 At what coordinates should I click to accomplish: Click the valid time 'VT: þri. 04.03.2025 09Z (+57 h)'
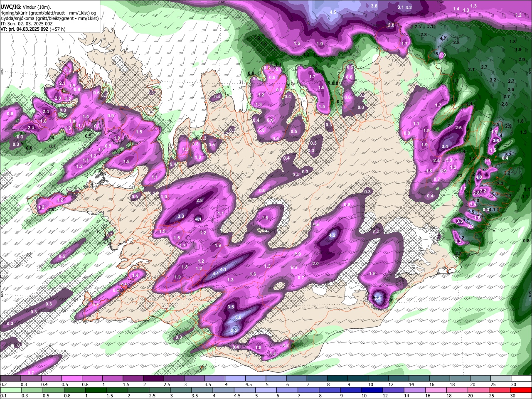click(x=33, y=30)
